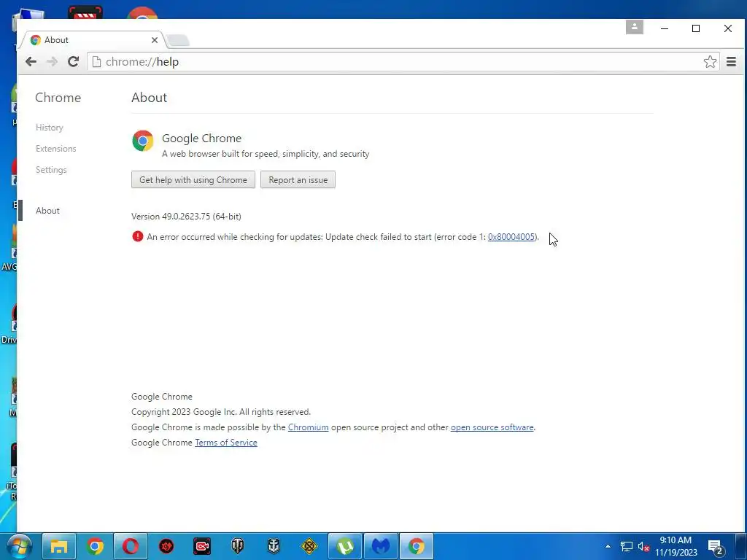Open the red camera recorder taskbar icon

tap(202, 546)
